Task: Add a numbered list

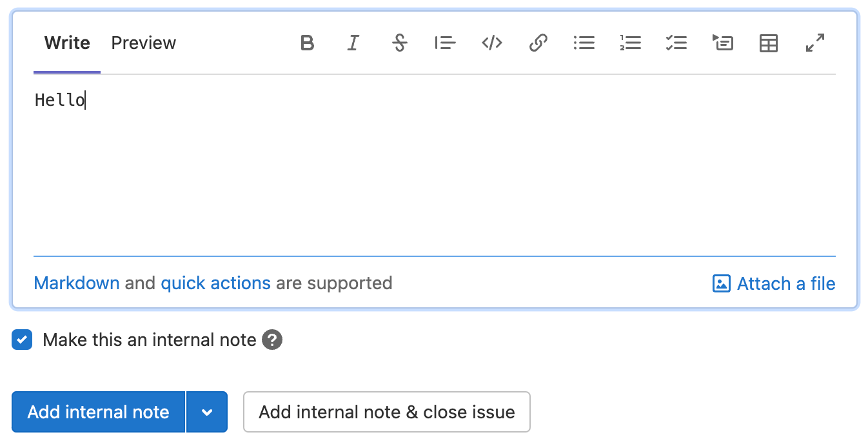Action: (630, 43)
